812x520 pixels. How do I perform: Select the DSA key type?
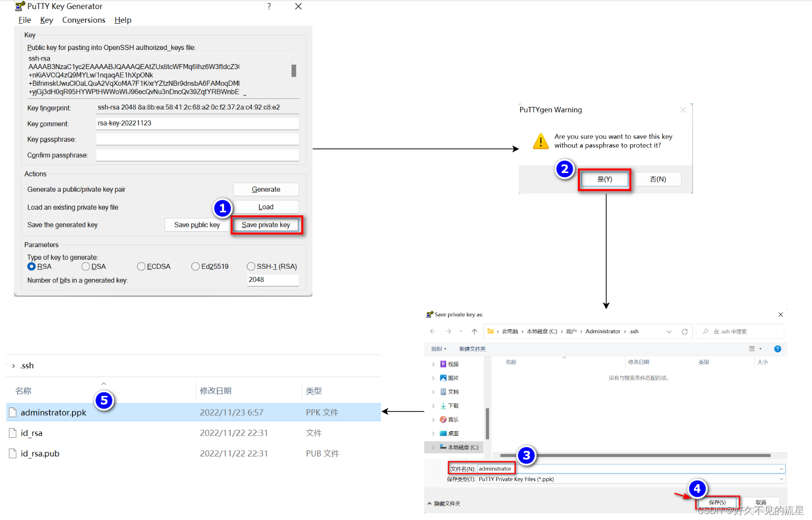pos(86,266)
